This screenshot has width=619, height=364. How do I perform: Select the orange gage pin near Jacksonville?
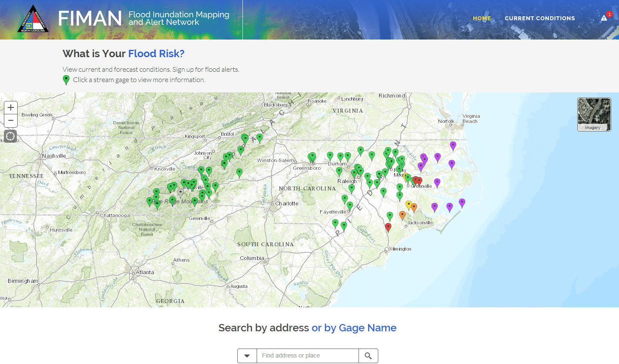[x=414, y=207]
